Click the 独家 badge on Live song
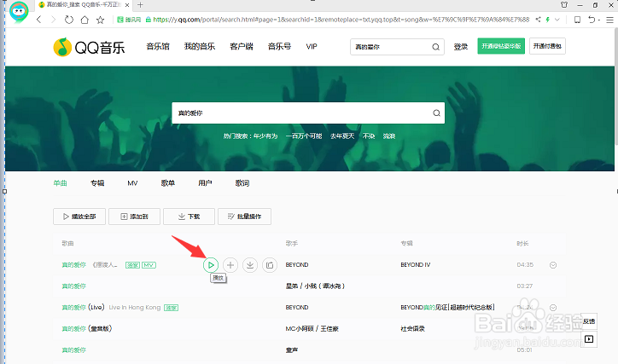618x364 pixels. [x=171, y=308]
